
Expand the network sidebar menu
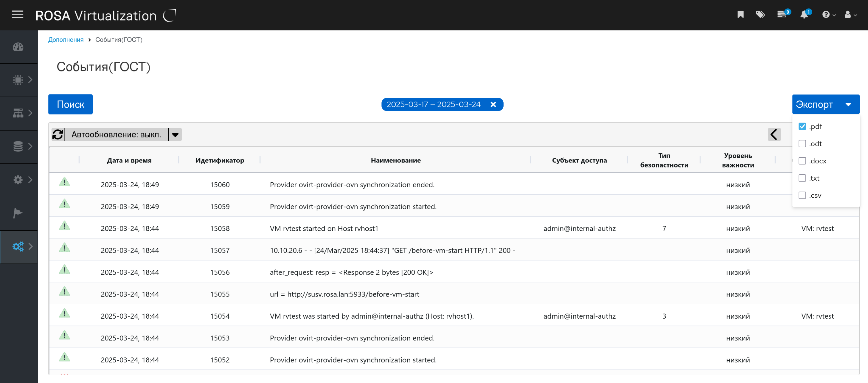point(19,113)
